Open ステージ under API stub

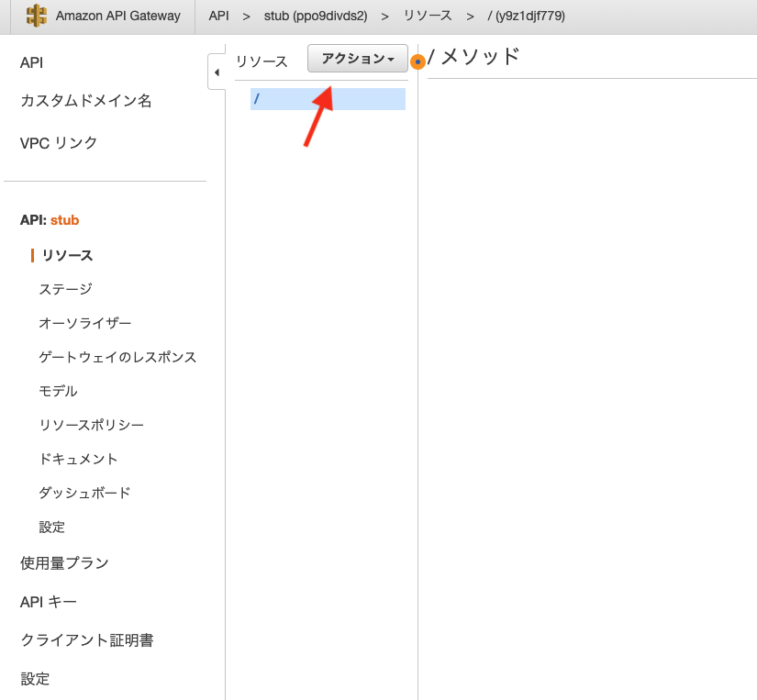click(x=65, y=289)
